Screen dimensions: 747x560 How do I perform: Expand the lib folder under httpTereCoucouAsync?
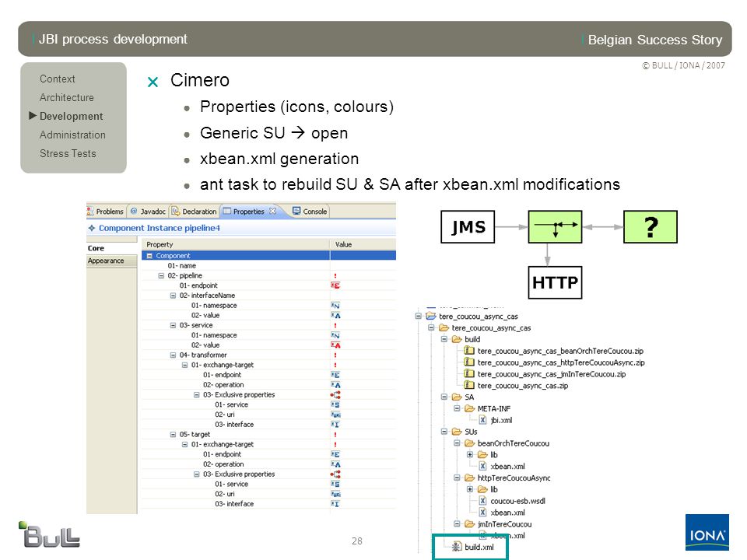[x=470, y=489]
